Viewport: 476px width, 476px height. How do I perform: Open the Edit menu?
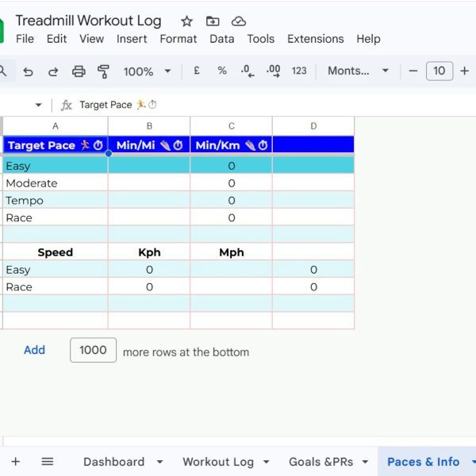coord(56,39)
